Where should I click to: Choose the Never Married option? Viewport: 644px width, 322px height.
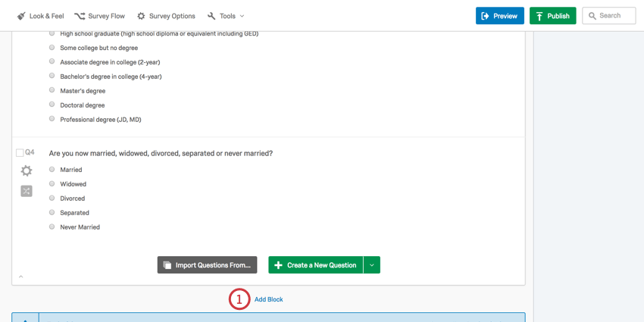(52, 227)
